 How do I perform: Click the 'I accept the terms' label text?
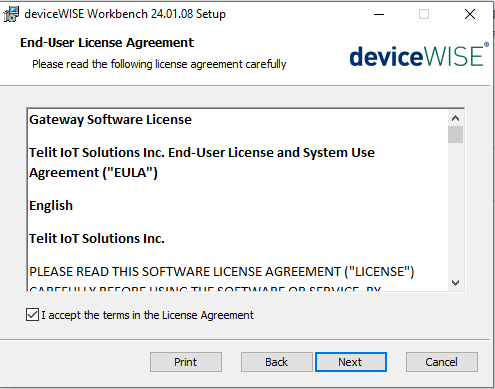[147, 315]
